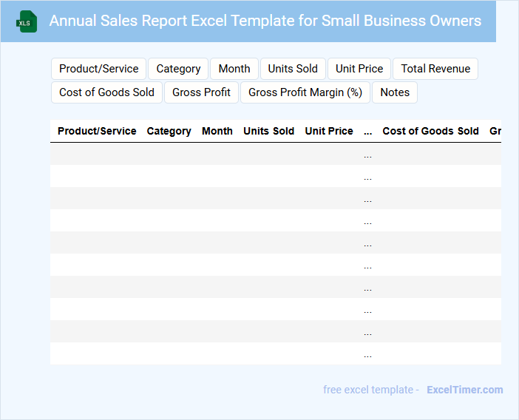Click the Category tag button

[x=178, y=69]
